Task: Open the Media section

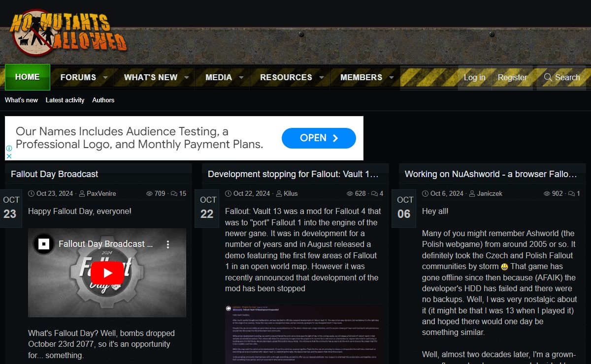Action: pos(219,77)
